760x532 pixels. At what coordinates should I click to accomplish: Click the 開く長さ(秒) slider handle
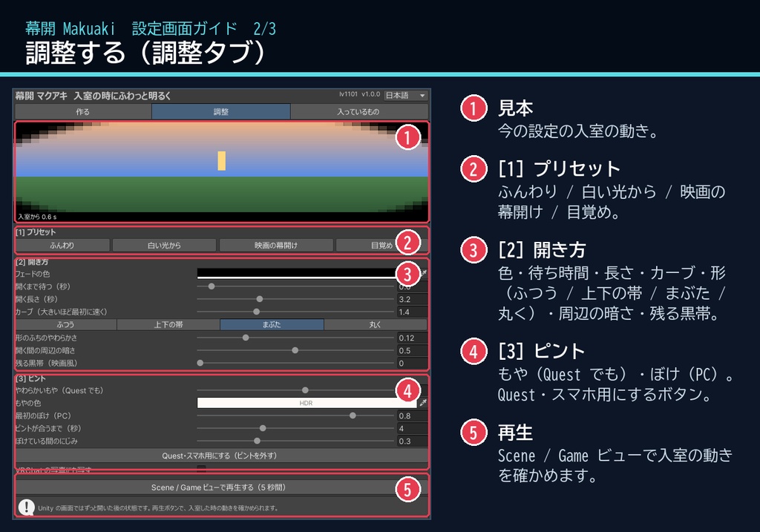pyautogui.click(x=259, y=299)
